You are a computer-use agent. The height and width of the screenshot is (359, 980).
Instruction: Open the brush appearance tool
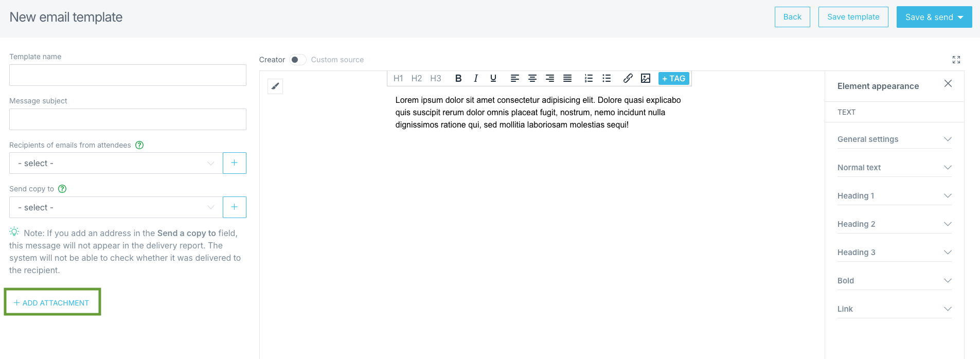click(275, 86)
